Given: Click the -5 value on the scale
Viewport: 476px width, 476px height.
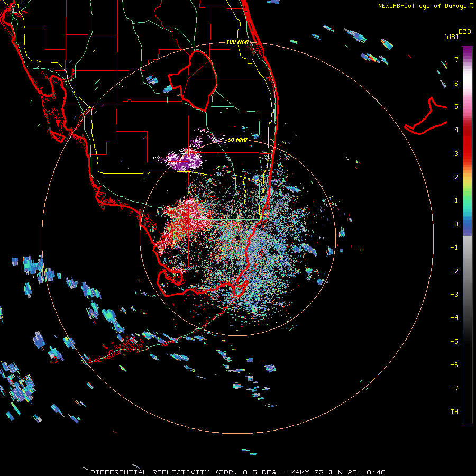Looking at the screenshot, I should click(x=454, y=342).
